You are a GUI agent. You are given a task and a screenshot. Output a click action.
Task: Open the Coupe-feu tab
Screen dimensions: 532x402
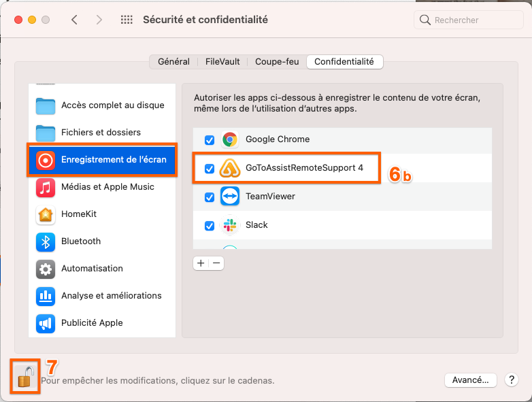click(277, 62)
